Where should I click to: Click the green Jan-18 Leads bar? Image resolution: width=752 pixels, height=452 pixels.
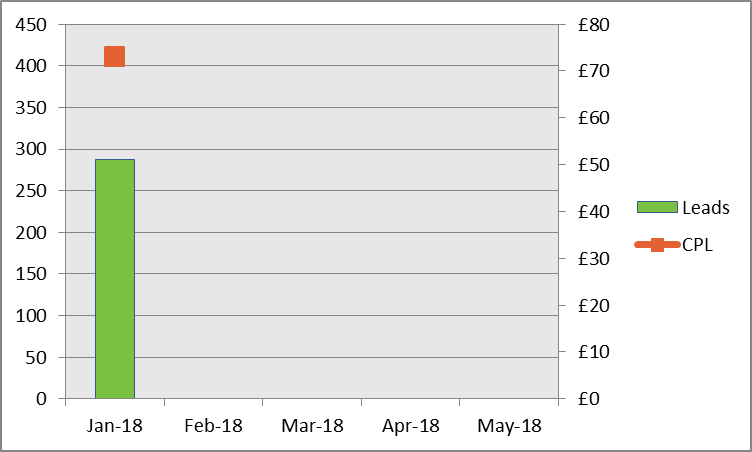coord(114,278)
